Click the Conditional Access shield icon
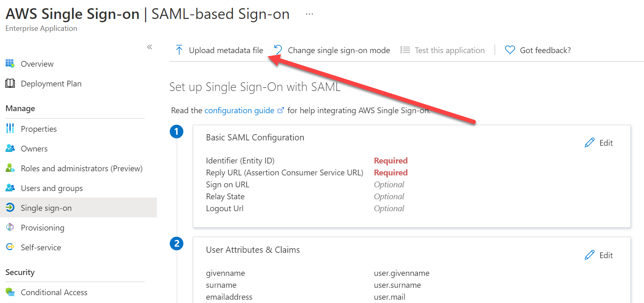Viewport: 644px width, 303px height. pyautogui.click(x=10, y=292)
